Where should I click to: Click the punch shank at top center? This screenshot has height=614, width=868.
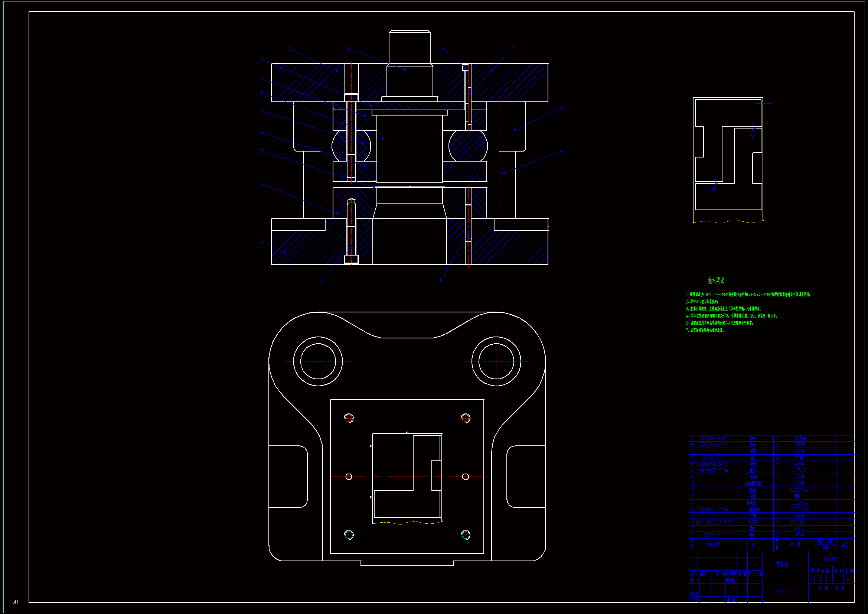(410, 47)
